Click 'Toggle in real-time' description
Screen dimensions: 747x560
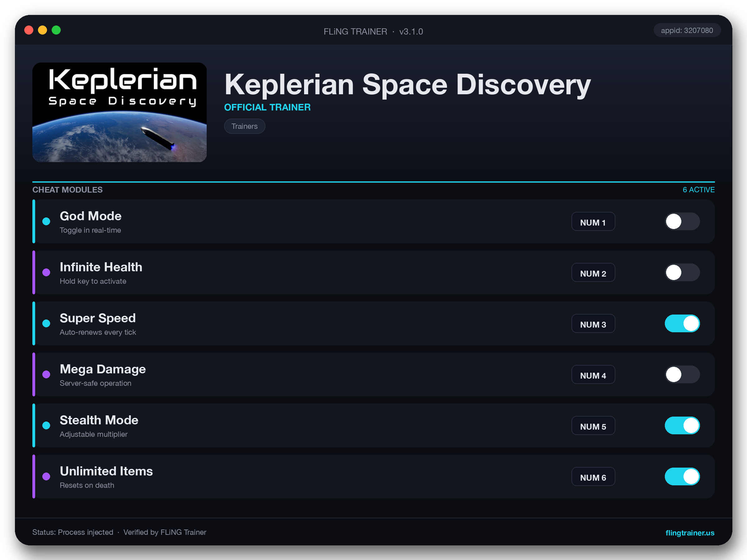point(90,230)
